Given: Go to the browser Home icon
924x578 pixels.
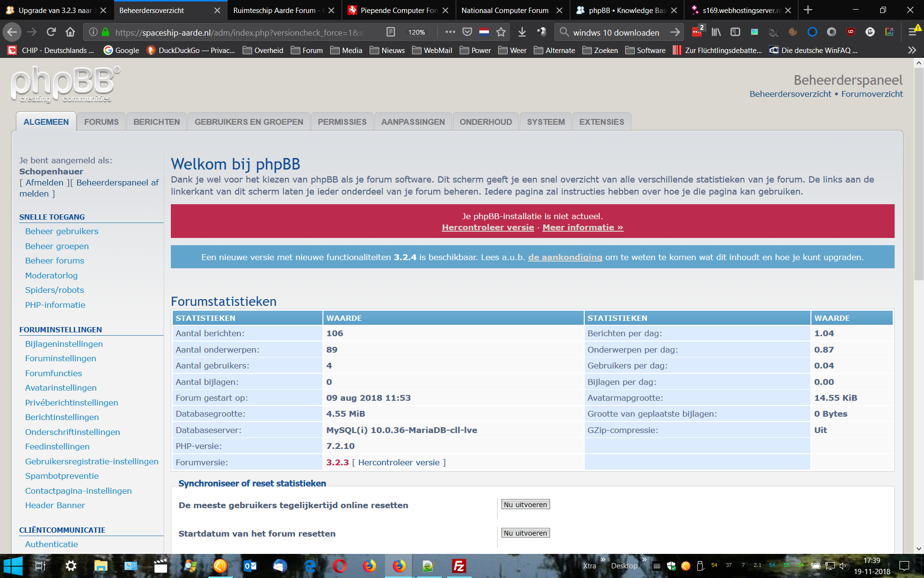Looking at the screenshot, I should [x=70, y=32].
